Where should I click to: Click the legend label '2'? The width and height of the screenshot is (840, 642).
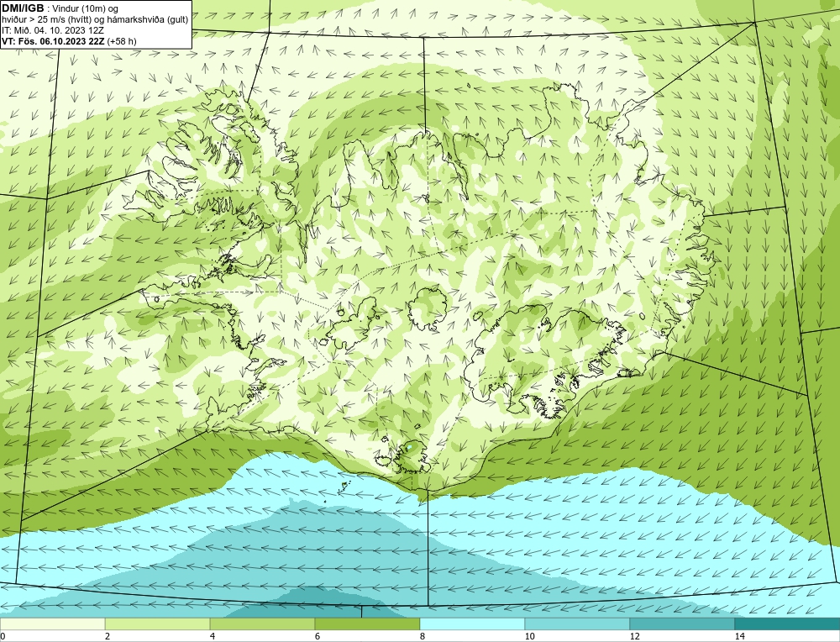(108, 636)
